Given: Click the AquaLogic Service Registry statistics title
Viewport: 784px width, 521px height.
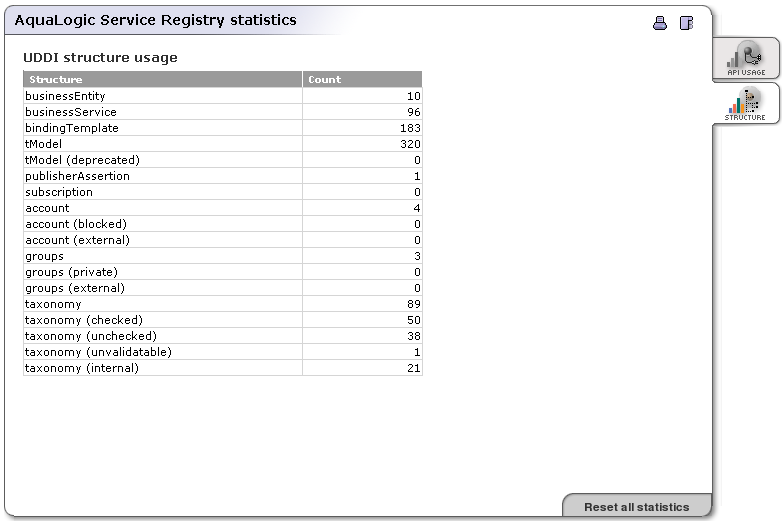Looking at the screenshot, I should 156,20.
